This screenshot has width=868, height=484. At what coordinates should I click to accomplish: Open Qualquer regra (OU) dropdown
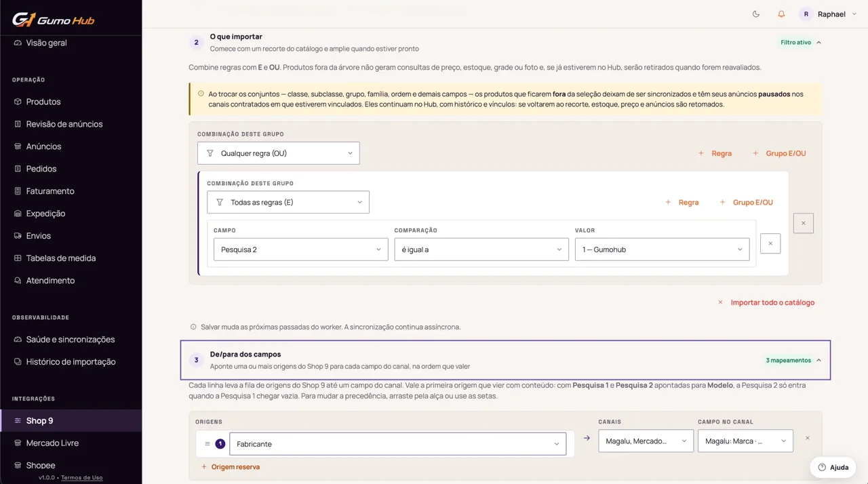click(x=279, y=153)
